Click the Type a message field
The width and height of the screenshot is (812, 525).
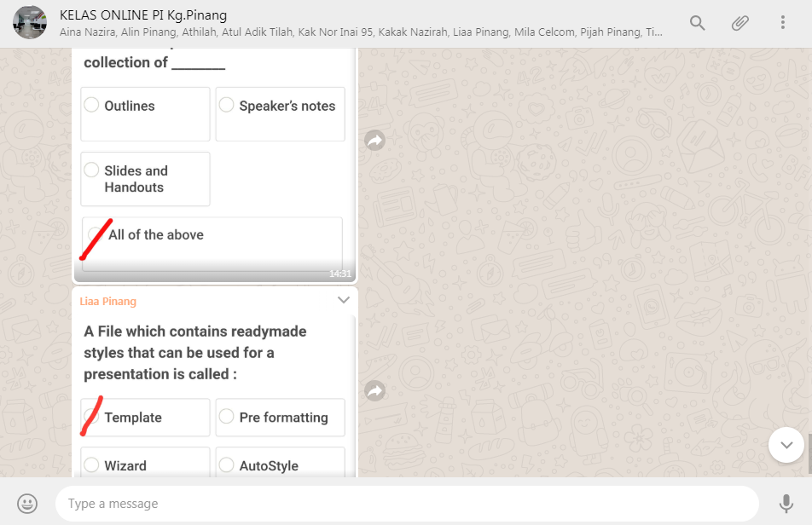(406, 504)
